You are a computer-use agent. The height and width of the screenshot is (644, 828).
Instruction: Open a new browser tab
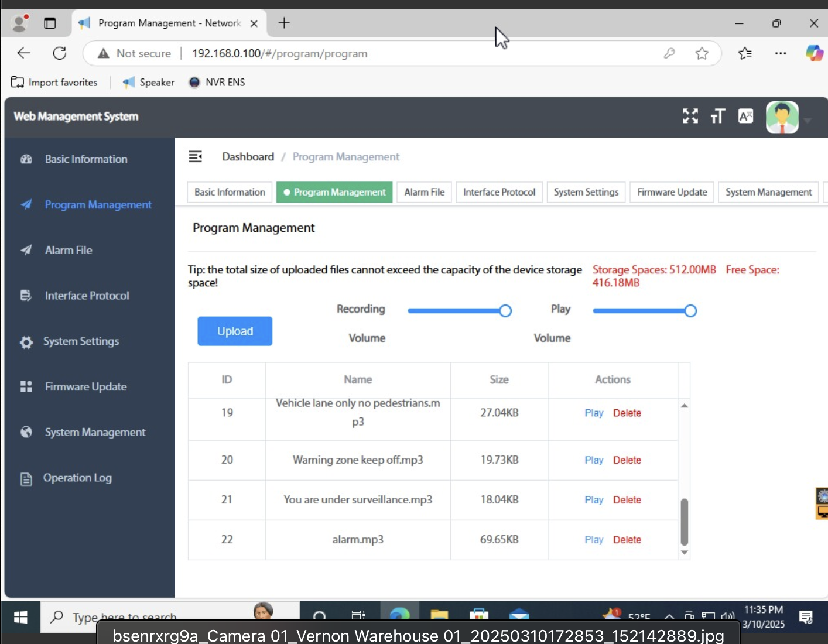[284, 23]
